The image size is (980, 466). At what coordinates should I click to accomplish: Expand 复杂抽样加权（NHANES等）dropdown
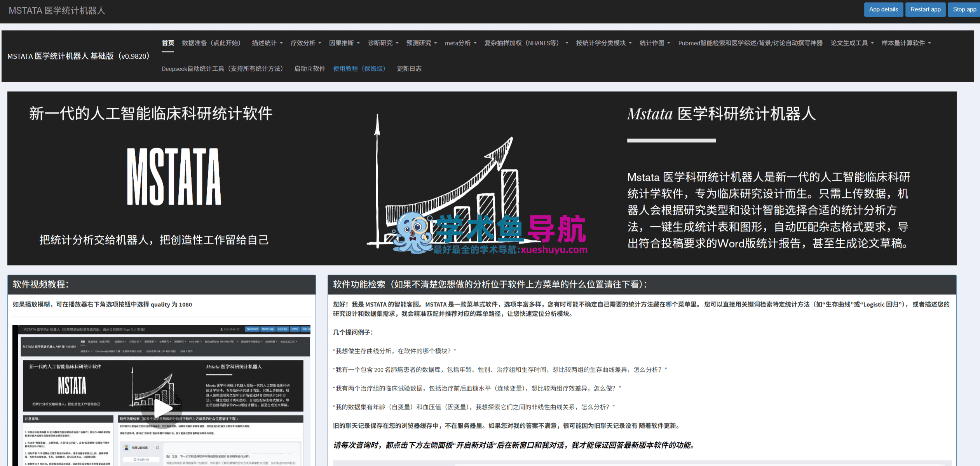526,43
